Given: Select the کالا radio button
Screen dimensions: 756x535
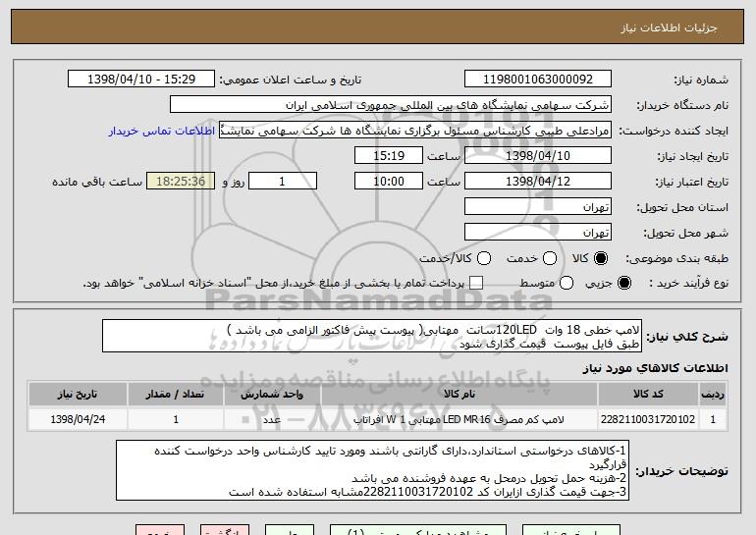Looking at the screenshot, I should [601, 258].
